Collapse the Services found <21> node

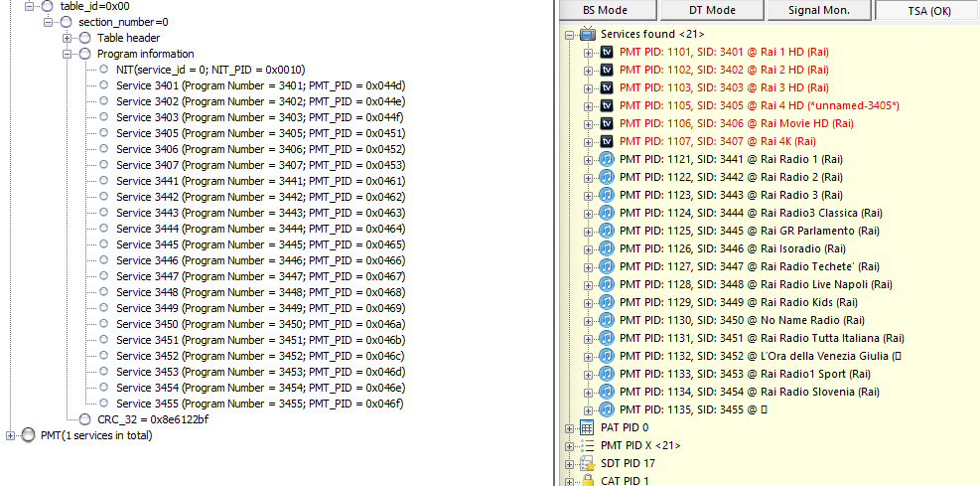[569, 35]
